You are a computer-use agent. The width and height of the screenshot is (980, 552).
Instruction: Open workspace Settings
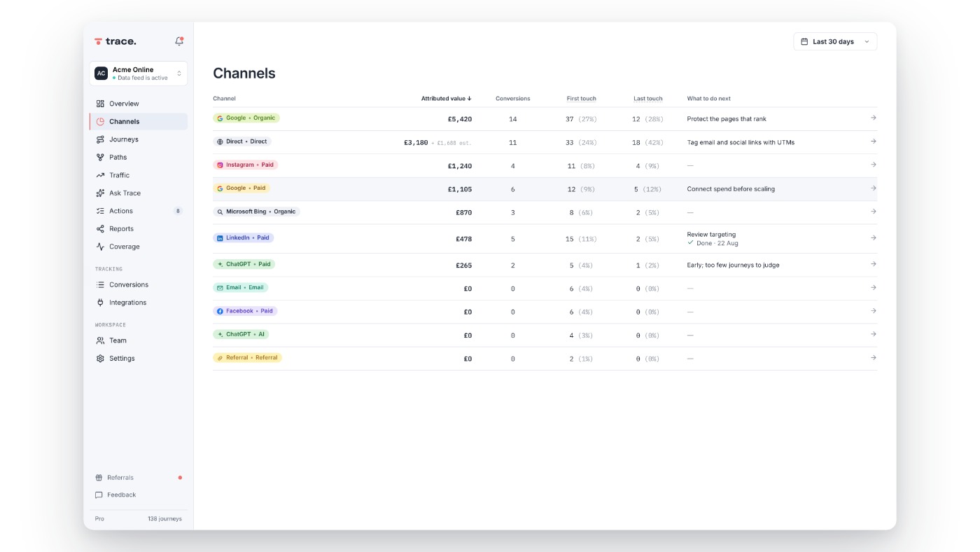click(139, 358)
